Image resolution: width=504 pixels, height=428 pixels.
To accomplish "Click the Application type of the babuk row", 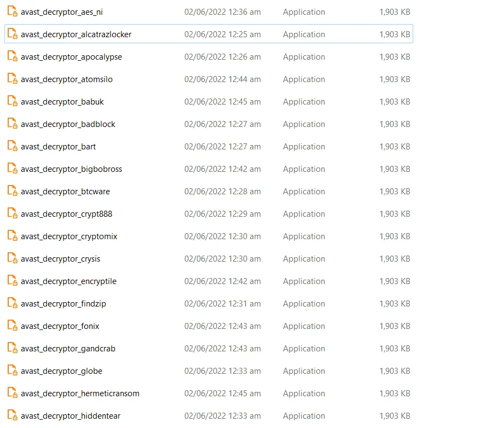I will (304, 102).
